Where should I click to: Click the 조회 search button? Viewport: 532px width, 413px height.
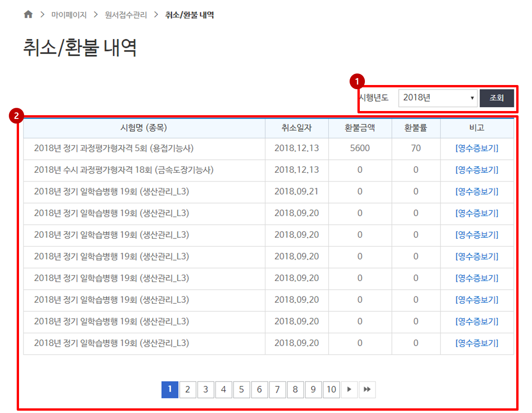pyautogui.click(x=496, y=98)
